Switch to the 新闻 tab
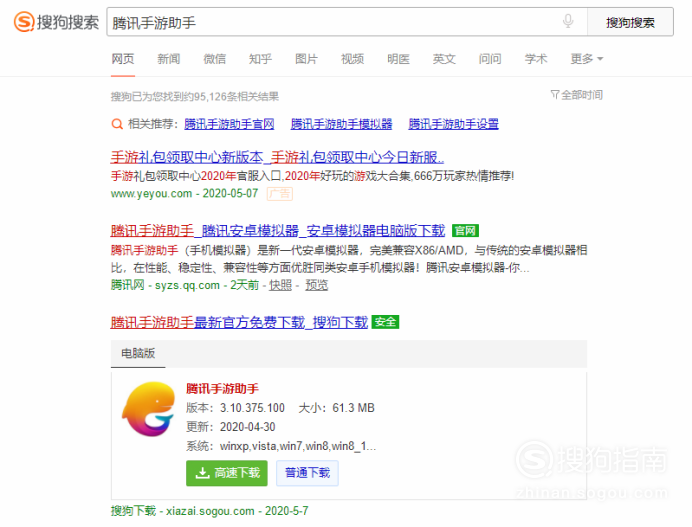 tap(169, 59)
